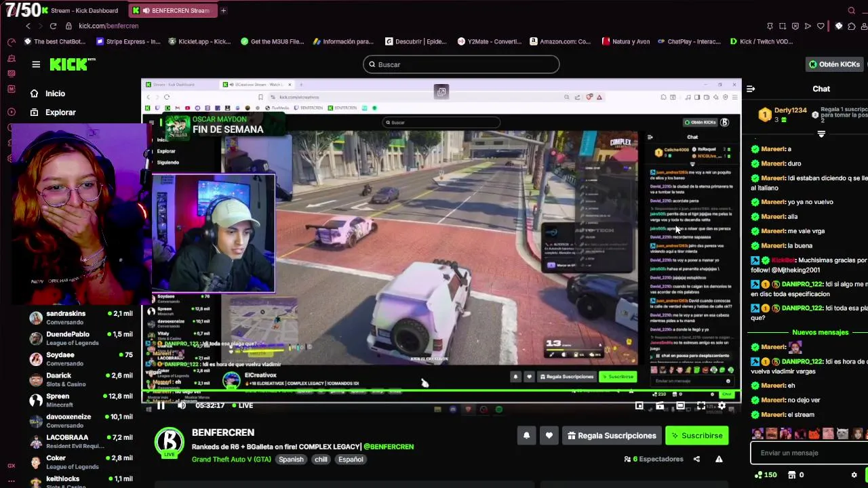
Task: Jump to the LIVE indicator
Action: [241, 405]
